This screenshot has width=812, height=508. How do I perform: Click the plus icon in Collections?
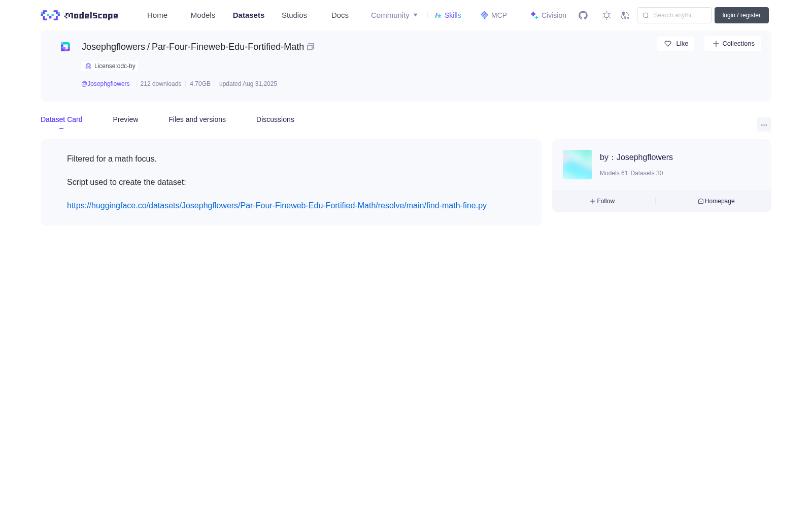(716, 44)
